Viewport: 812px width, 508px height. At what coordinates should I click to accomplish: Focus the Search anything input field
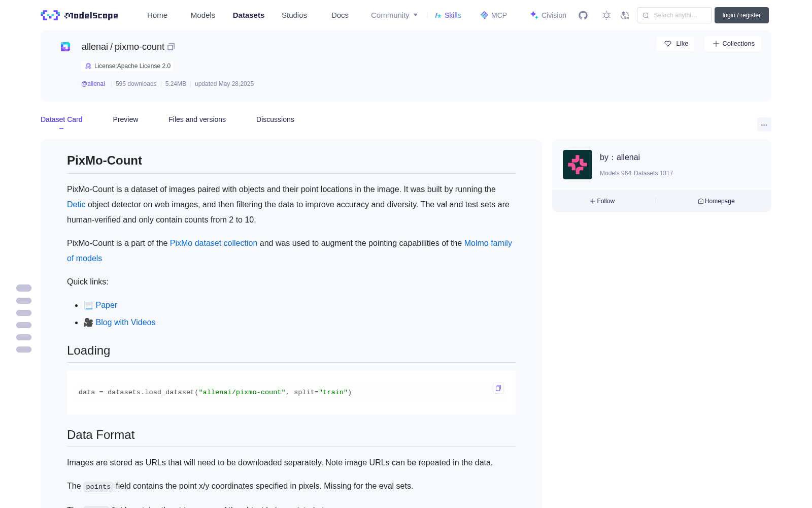point(674,15)
